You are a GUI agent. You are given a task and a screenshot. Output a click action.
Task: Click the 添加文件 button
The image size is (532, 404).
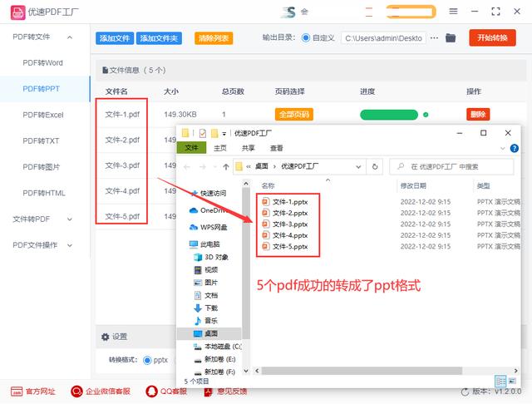point(115,38)
